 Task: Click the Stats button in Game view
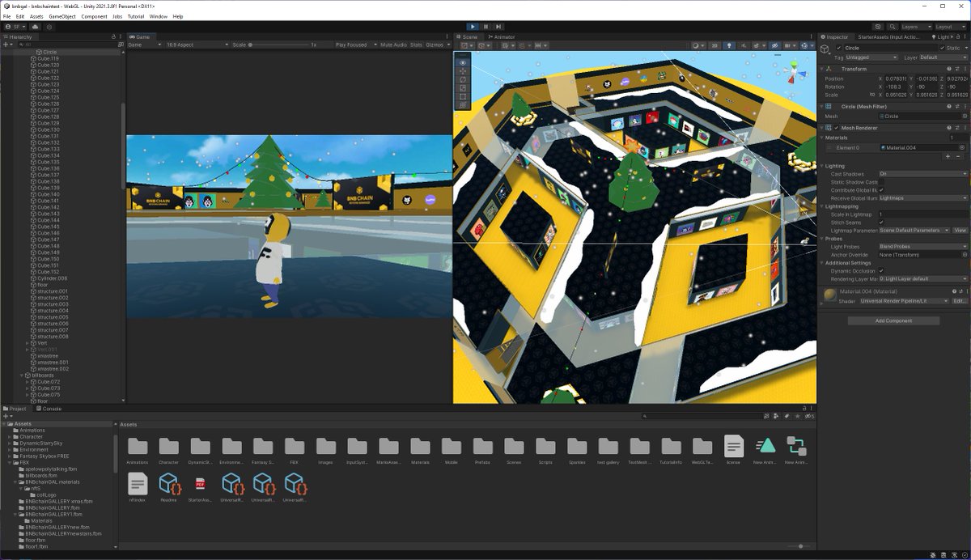click(416, 45)
